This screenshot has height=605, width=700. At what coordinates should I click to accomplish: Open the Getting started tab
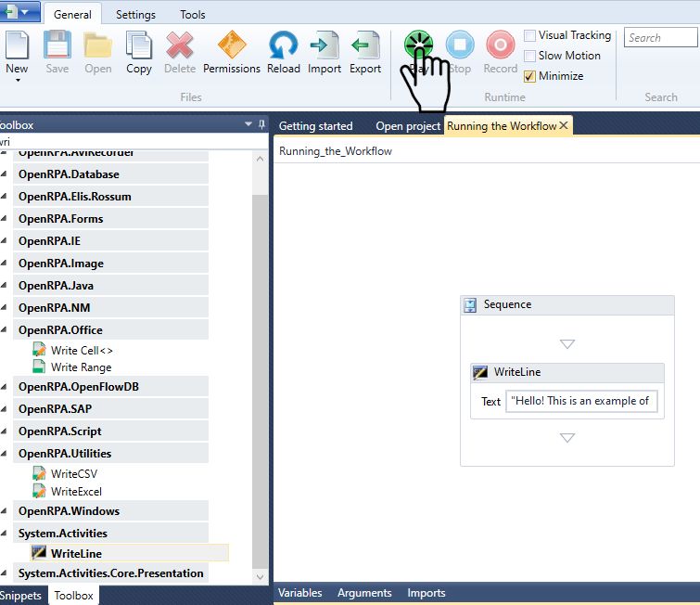(315, 126)
